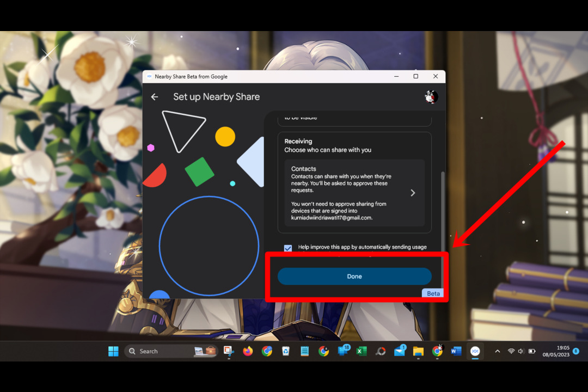Viewport: 588px width, 392px height.
Task: Open the clock and date showing 19:05
Action: tap(556, 351)
